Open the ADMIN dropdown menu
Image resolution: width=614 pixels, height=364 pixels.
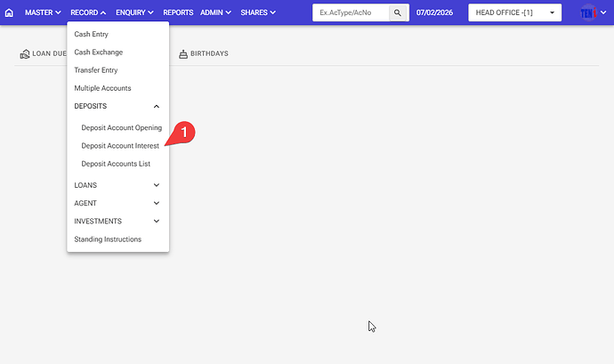coord(215,13)
